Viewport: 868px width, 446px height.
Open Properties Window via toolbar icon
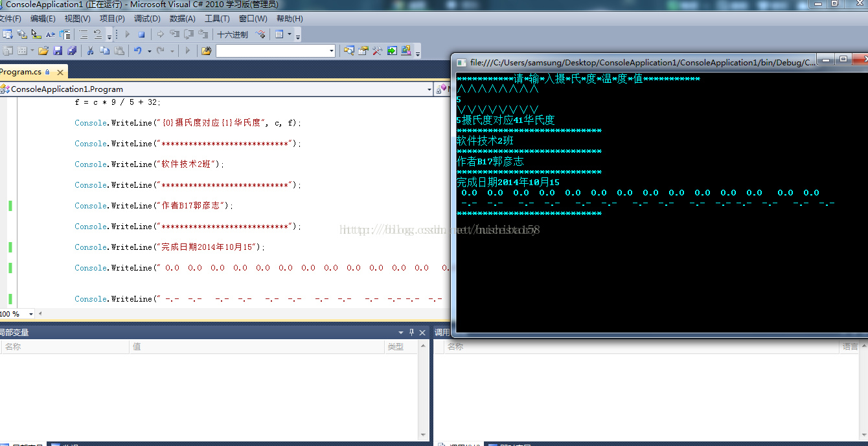[x=363, y=50]
